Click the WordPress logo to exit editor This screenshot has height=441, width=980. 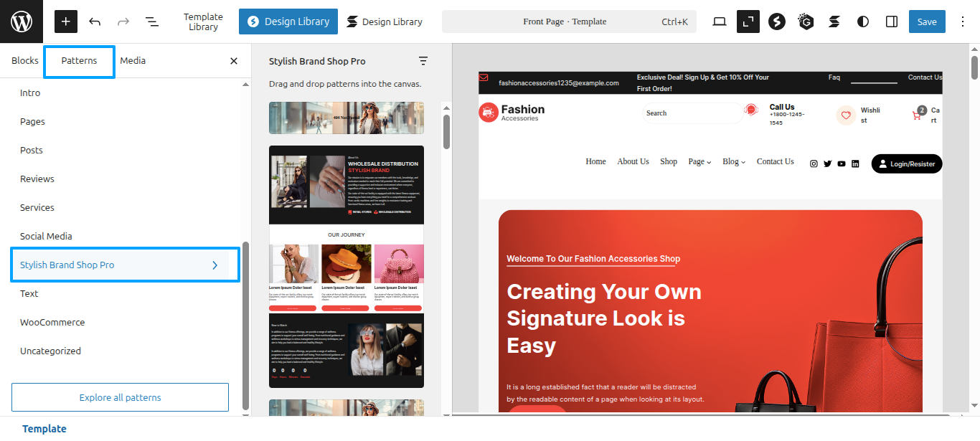[22, 22]
